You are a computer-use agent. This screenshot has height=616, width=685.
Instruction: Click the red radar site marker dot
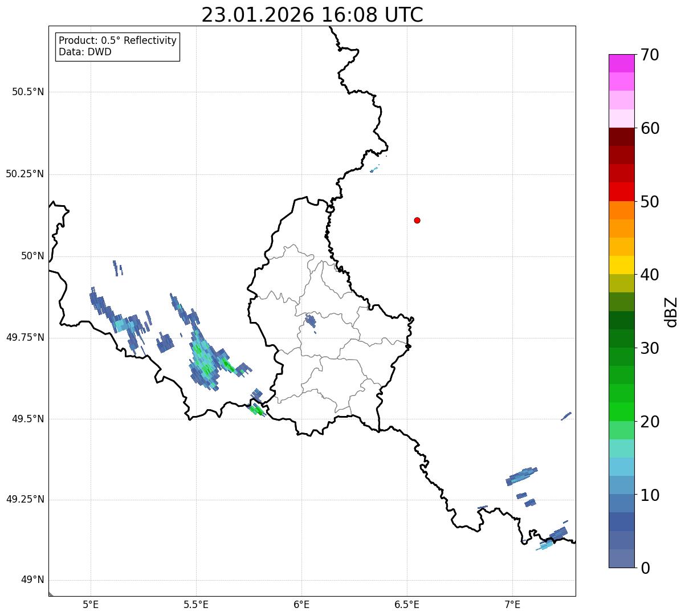pyautogui.click(x=417, y=221)
